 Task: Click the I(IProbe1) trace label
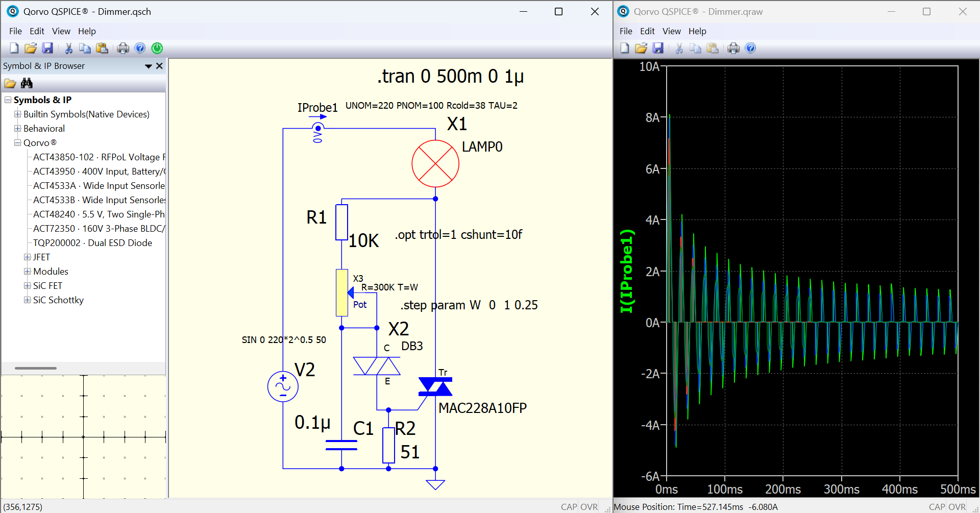coord(626,271)
